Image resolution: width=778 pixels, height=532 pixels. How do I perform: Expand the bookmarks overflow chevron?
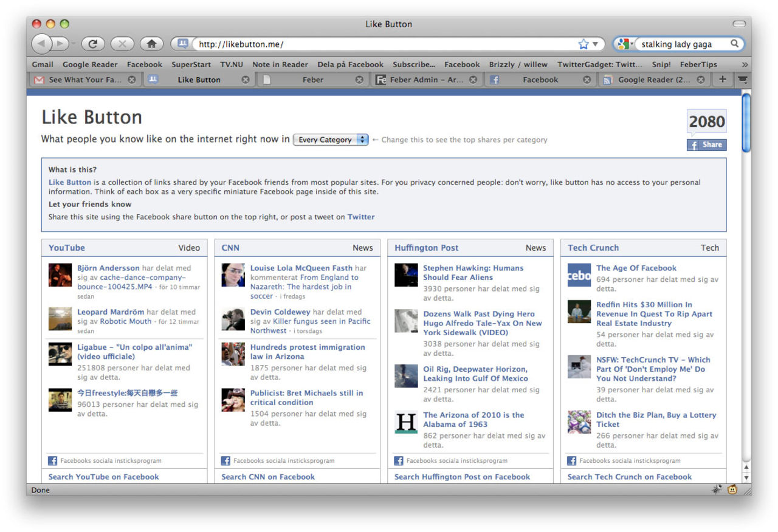[x=745, y=64]
